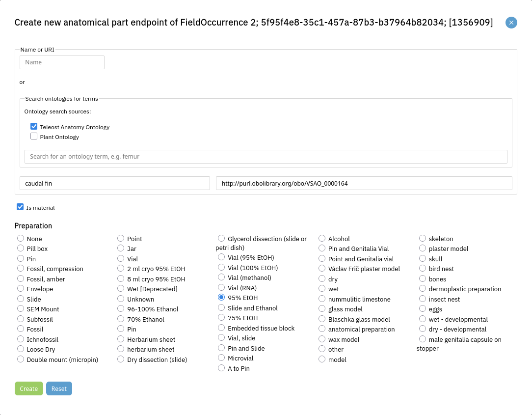Select the None preparation option

click(x=21, y=239)
